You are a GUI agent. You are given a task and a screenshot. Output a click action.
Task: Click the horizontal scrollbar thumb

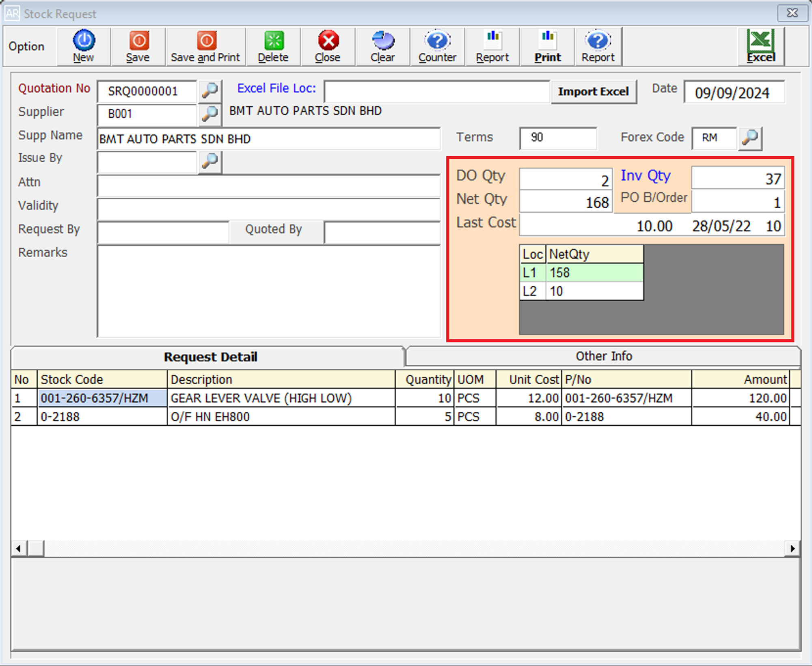(x=36, y=549)
